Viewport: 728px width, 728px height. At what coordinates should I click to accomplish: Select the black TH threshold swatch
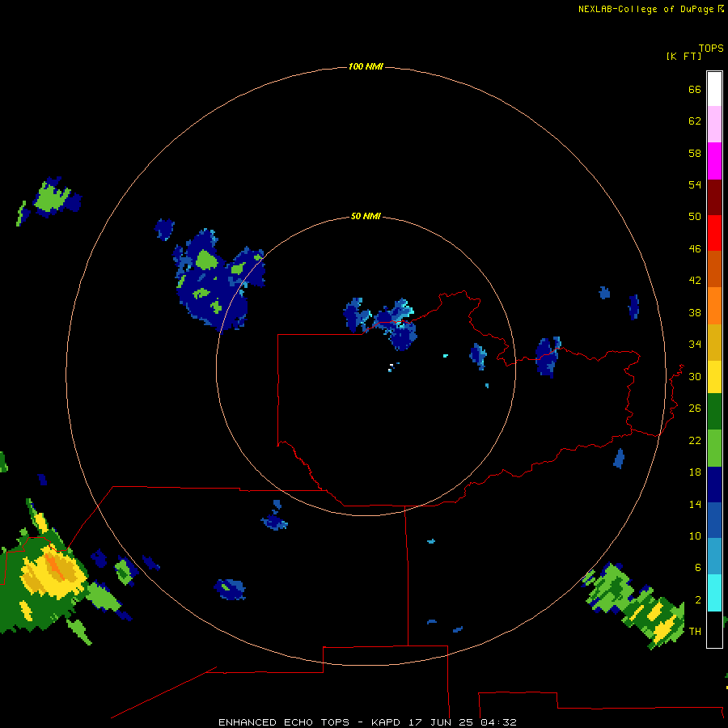click(714, 629)
